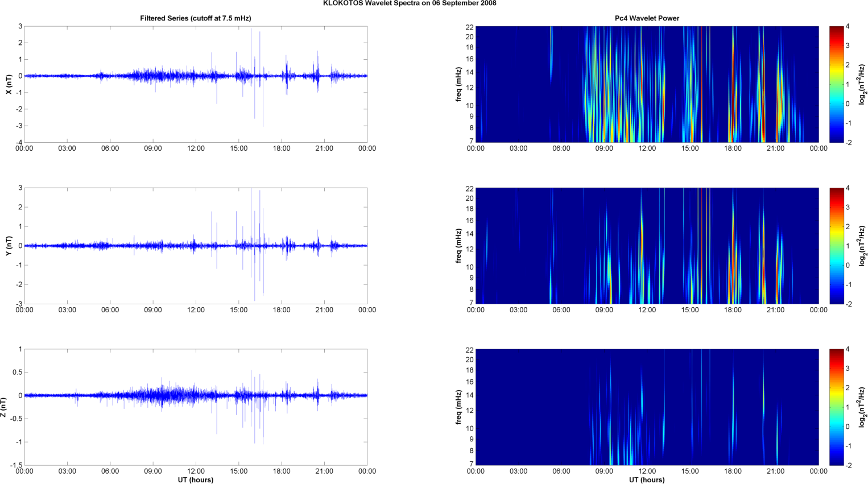Click the Pc4 Wavelet Power title

pos(647,18)
